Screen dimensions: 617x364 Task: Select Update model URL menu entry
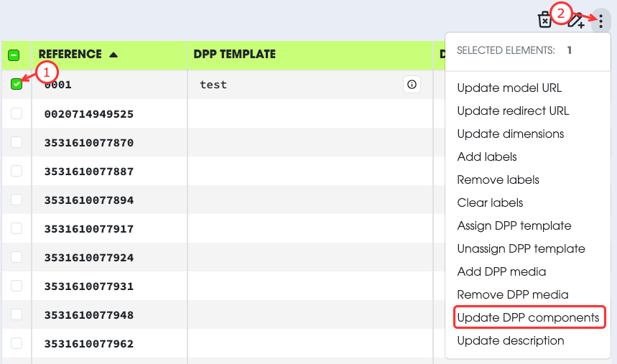[x=509, y=88]
